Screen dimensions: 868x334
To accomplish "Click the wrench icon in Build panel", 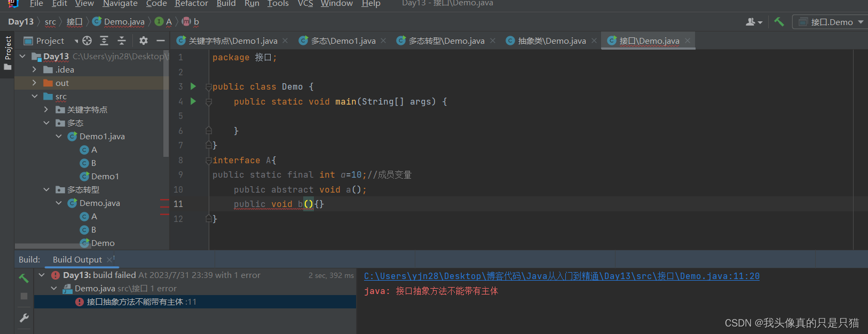I will (x=24, y=318).
